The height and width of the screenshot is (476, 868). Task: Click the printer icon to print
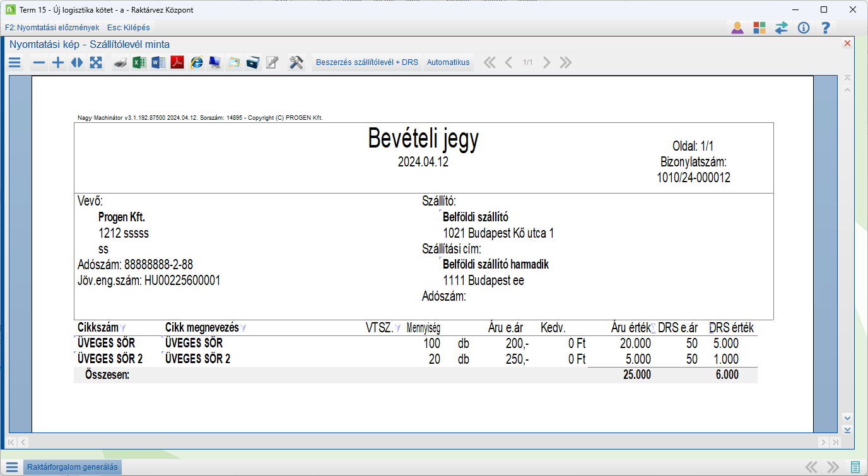(x=120, y=62)
